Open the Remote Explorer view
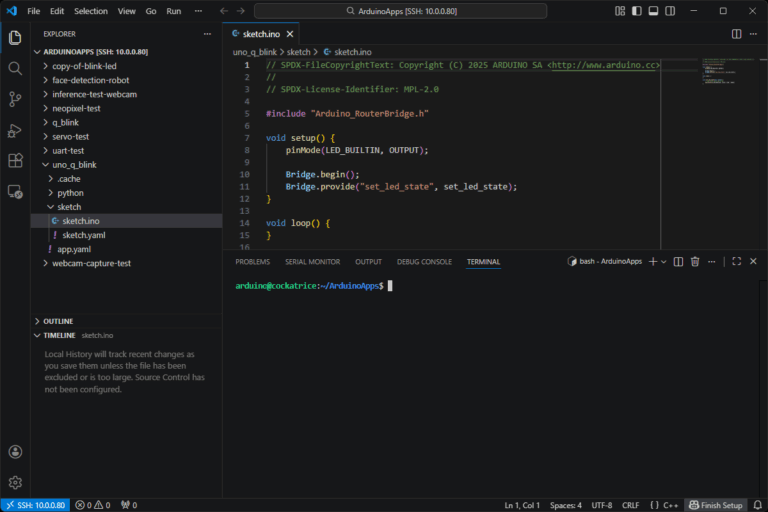Image resolution: width=768 pixels, height=512 pixels. (15, 192)
